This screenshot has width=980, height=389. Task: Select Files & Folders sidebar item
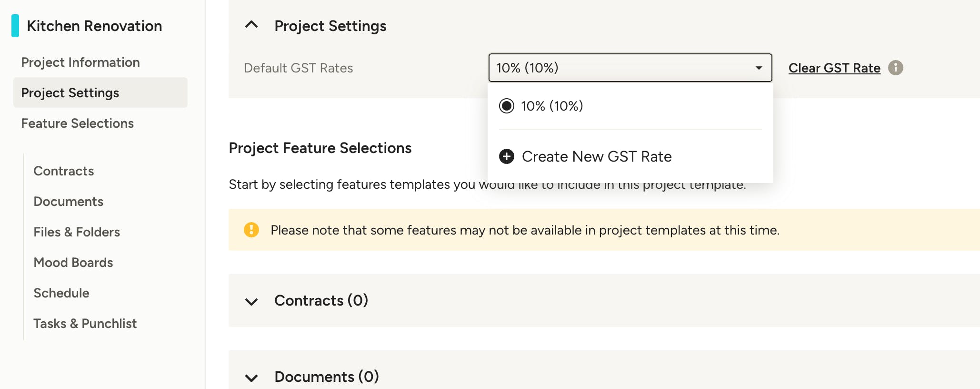(x=77, y=232)
